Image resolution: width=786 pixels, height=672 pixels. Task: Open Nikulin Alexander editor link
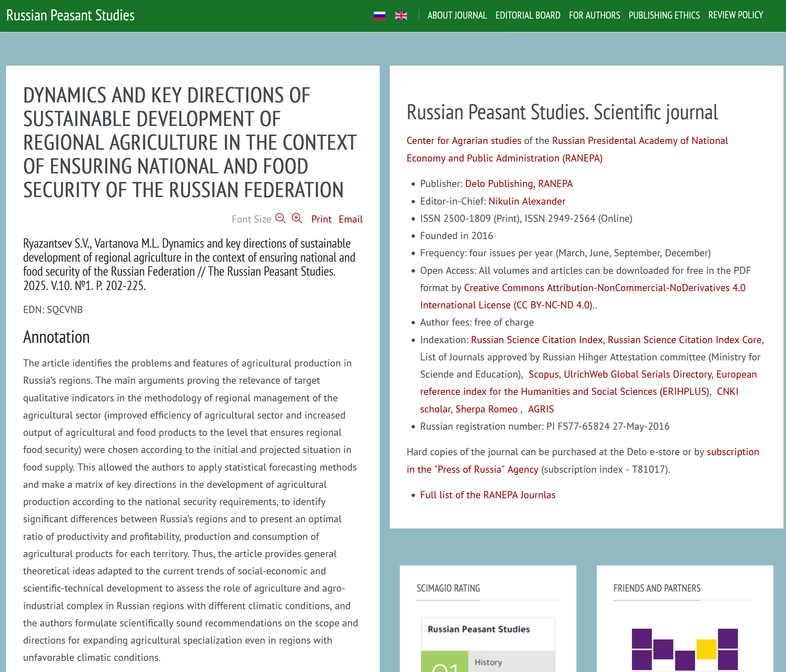pos(527,201)
